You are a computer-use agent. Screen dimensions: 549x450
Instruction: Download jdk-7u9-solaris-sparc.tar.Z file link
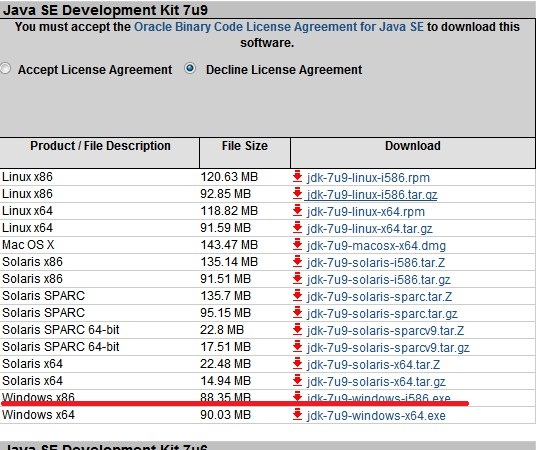(379, 297)
